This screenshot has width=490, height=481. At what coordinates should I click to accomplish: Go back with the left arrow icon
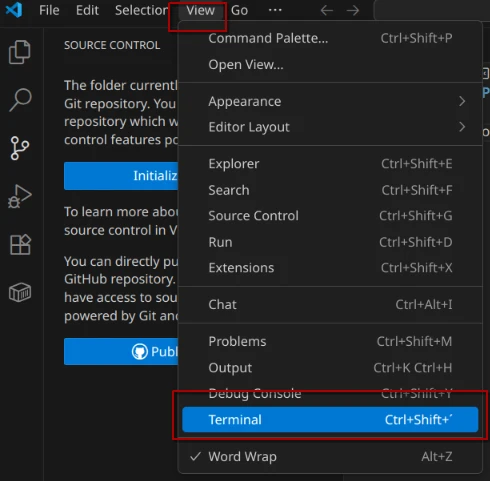pos(327,10)
